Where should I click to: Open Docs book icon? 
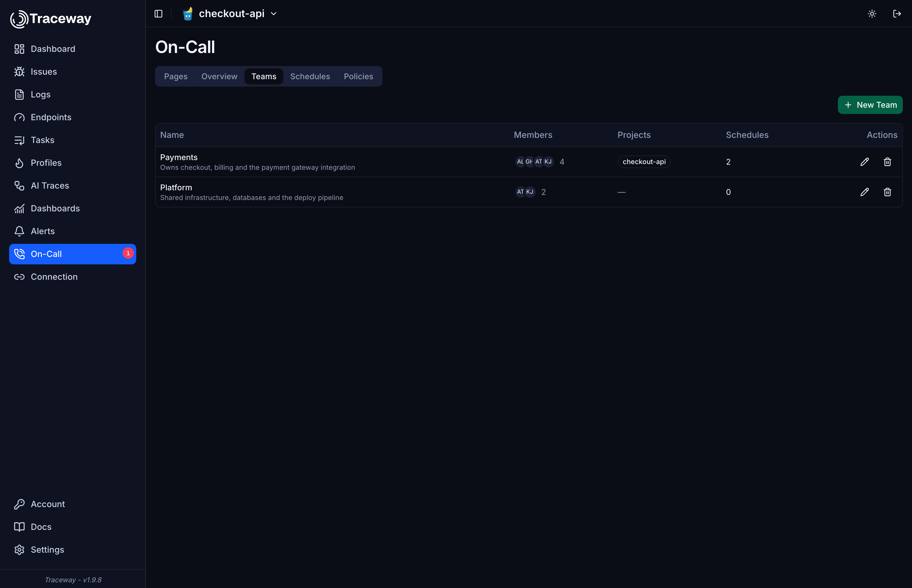point(19,527)
